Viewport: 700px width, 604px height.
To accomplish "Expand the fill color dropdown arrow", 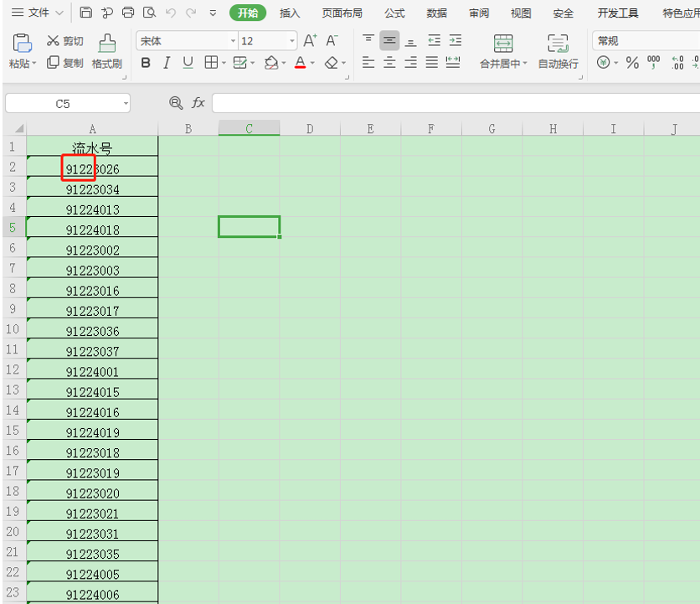I will click(284, 63).
